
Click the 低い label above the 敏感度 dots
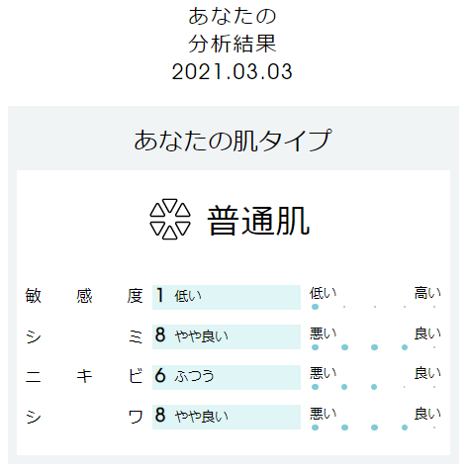coord(323,293)
